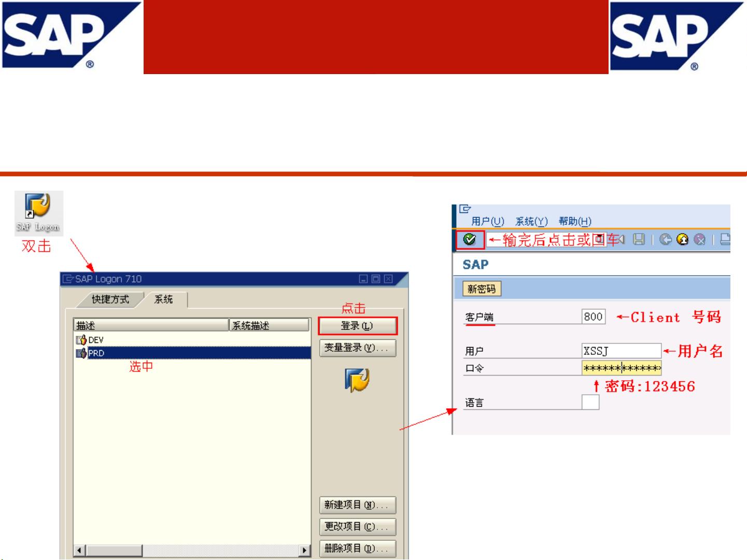Open the 系统(Y) menu
Image resolution: width=747 pixels, height=560 pixels.
coord(531,222)
